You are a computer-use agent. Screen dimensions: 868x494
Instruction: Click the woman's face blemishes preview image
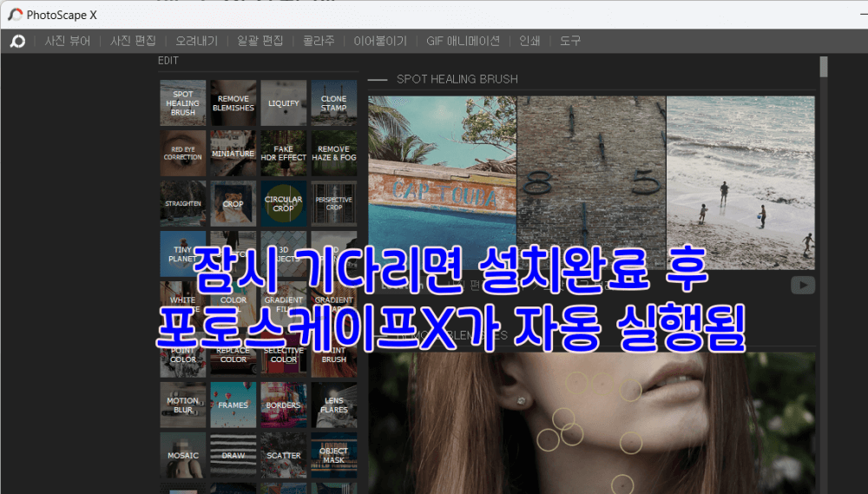pos(592,423)
